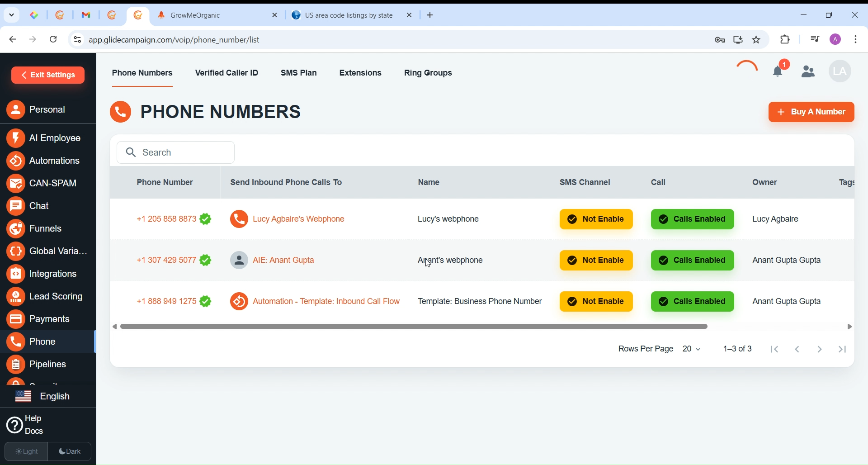
Task: Toggle SMS Not Enable for Lucy's webphone
Action: 596,219
